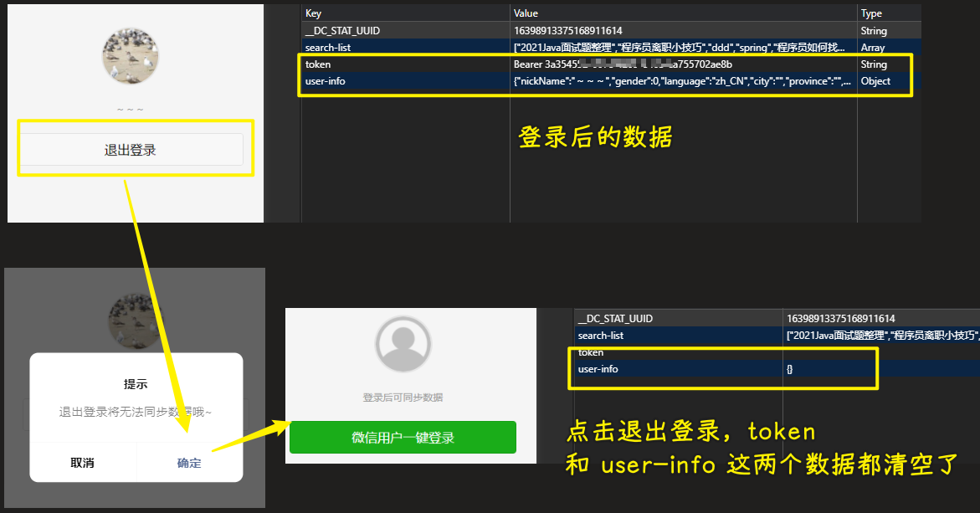Choose 取消 in the 提示 dialog
980x513 pixels.
pos(82,463)
